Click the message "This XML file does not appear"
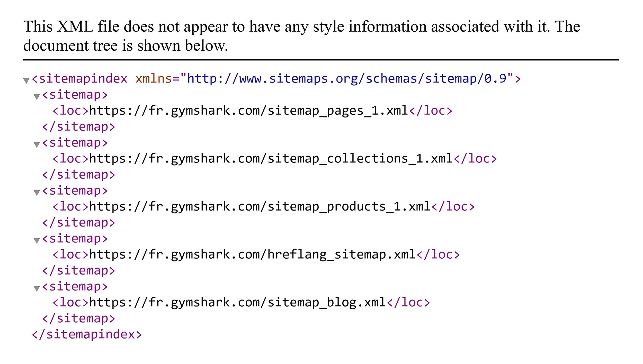Screen dimensions: 643x364 click(126, 27)
